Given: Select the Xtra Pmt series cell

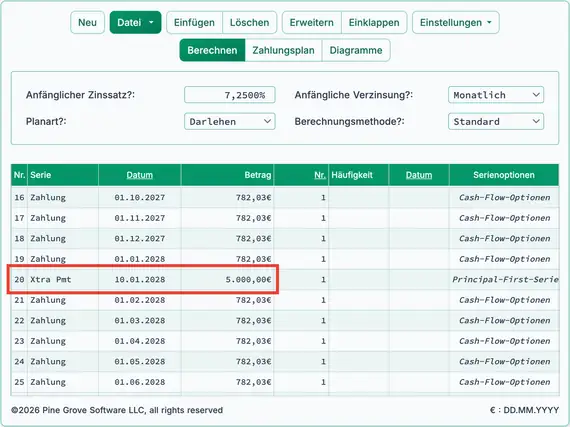Looking at the screenshot, I should tap(63, 279).
